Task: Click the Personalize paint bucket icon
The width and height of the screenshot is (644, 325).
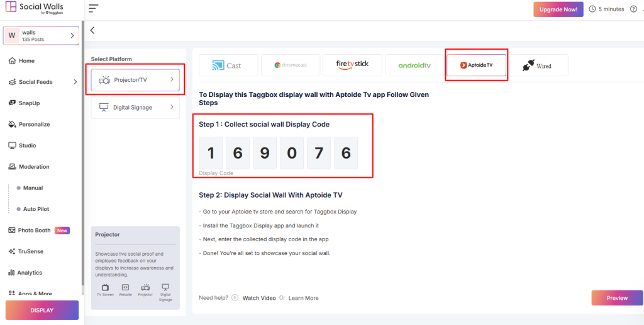Action: click(13, 124)
